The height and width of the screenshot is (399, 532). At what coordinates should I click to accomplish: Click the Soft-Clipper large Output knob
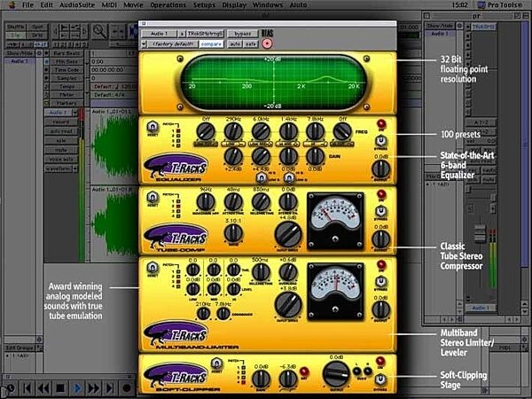(x=336, y=374)
